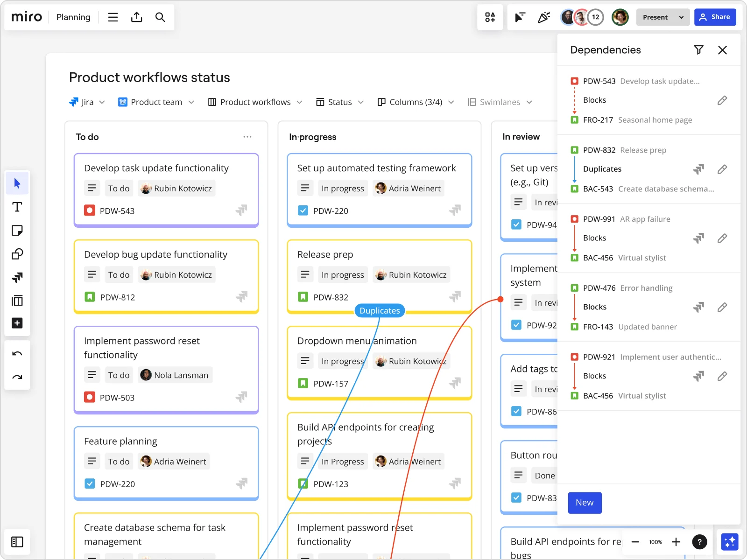Image resolution: width=747 pixels, height=560 pixels.
Task: Open the Jira cards tool
Action: point(17,277)
